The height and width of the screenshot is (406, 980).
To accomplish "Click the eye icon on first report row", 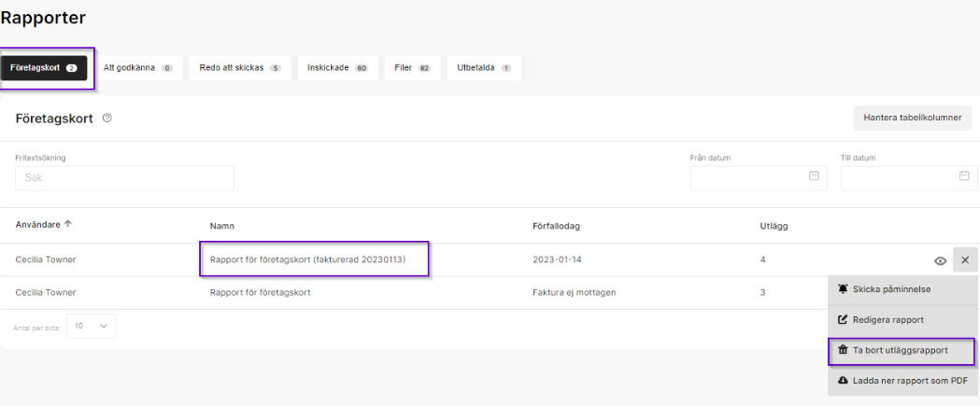I will [x=940, y=260].
